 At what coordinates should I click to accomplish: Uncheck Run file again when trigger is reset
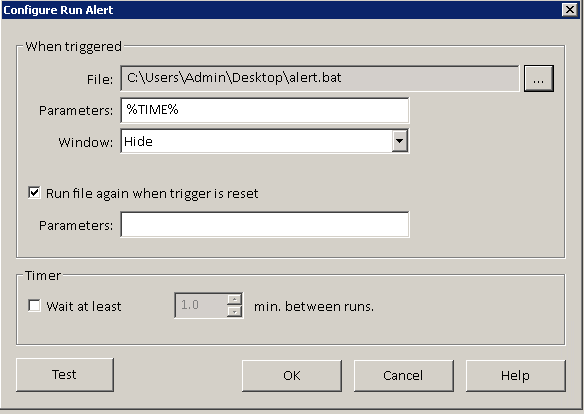pyautogui.click(x=34, y=193)
